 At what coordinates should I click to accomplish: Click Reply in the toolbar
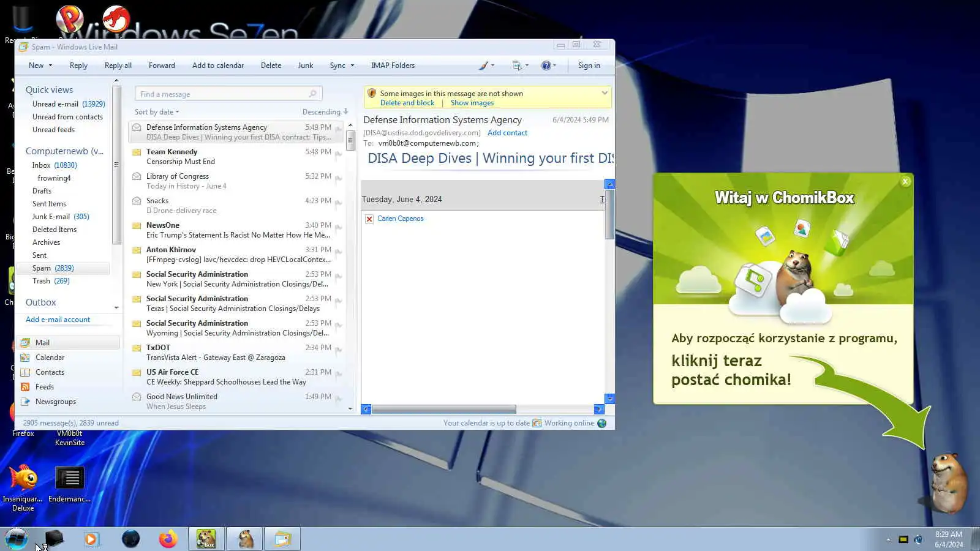click(78, 66)
